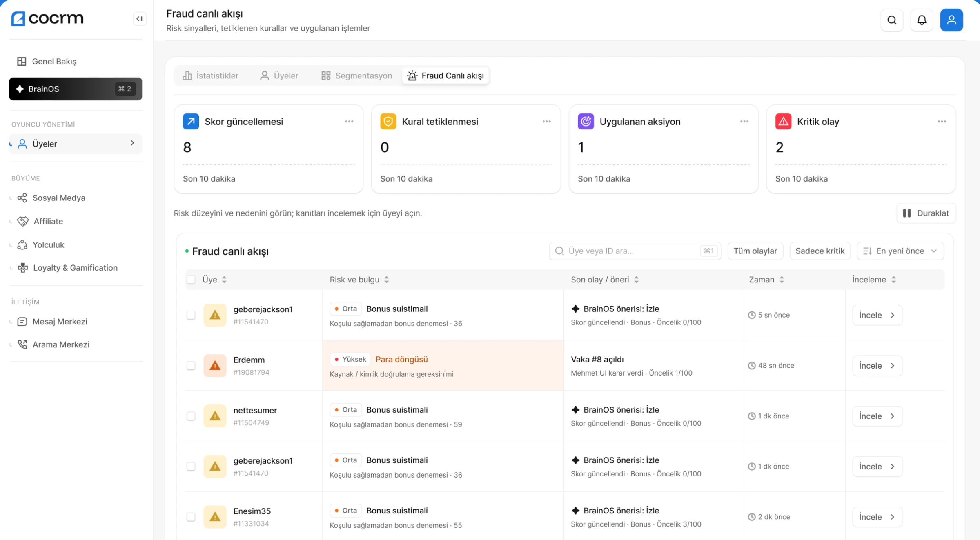980x540 pixels.
Task: Click the nettesumer yellow warning triangle
Action: [x=215, y=416]
